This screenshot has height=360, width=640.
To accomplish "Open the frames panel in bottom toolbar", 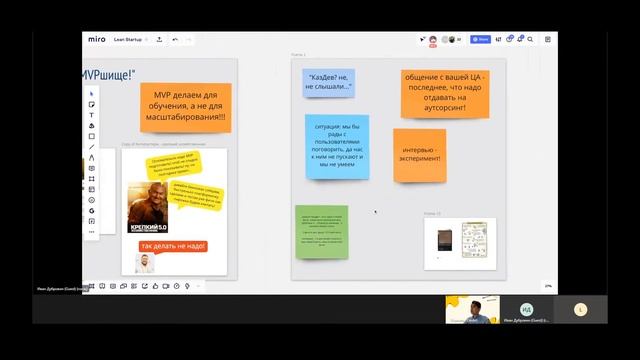I will [x=91, y=286].
